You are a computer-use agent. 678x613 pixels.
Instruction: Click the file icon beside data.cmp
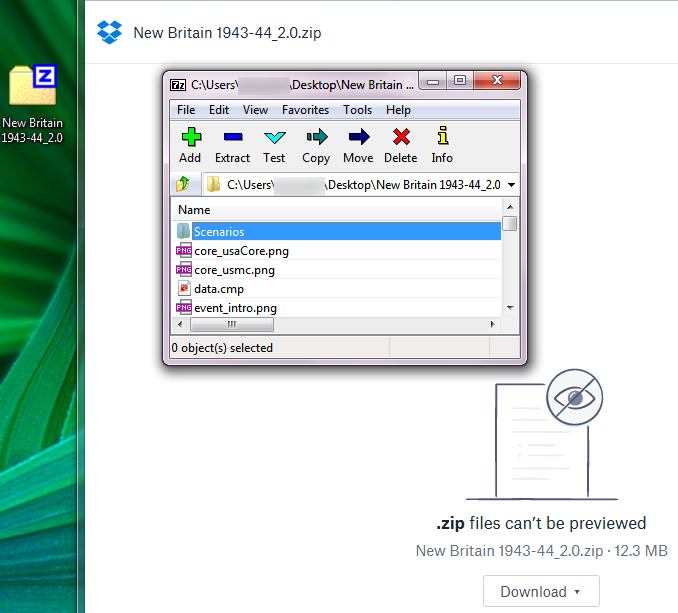(x=184, y=288)
